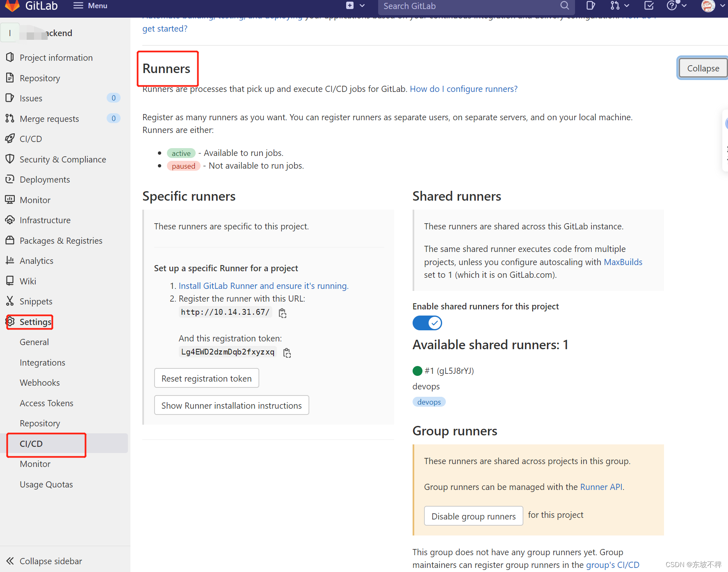Click the Packages & Registries icon
Image resolution: width=728 pixels, height=572 pixels.
10,240
